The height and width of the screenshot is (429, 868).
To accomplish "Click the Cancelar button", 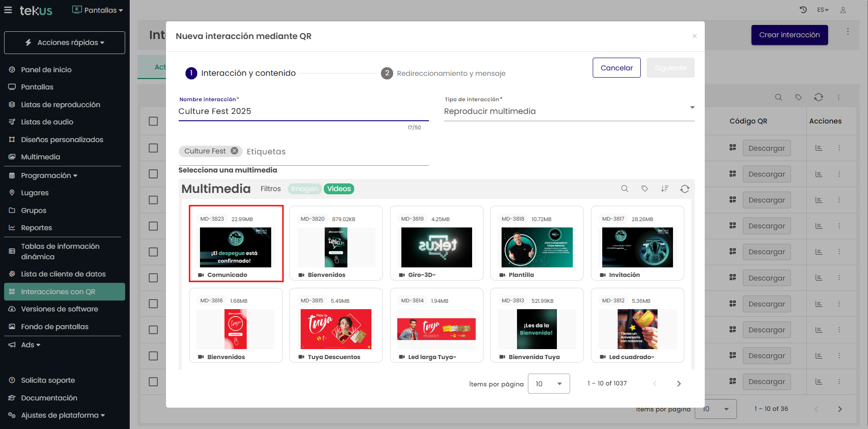I will pyautogui.click(x=616, y=68).
